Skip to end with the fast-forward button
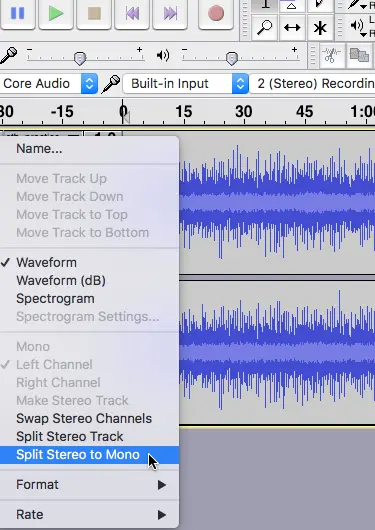375x530 pixels. [x=170, y=14]
